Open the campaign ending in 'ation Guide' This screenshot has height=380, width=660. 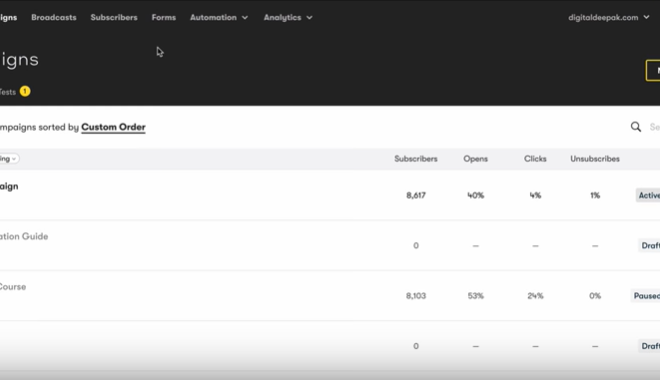[24, 237]
